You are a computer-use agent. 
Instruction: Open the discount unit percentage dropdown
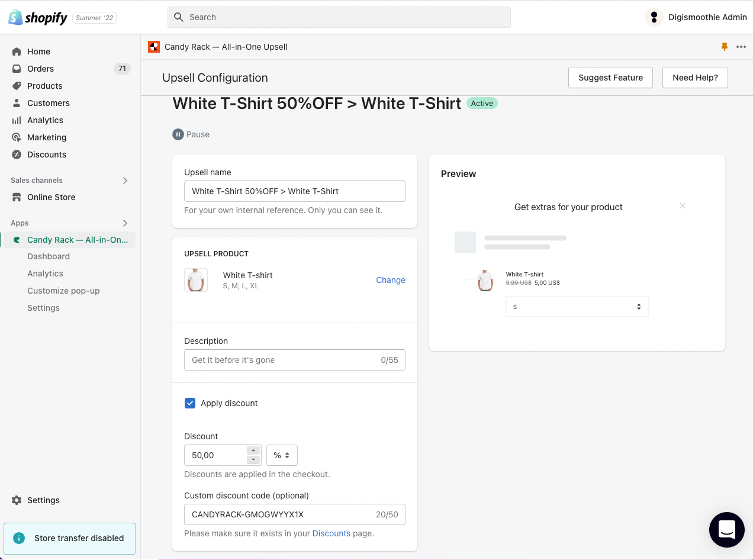[x=282, y=455]
